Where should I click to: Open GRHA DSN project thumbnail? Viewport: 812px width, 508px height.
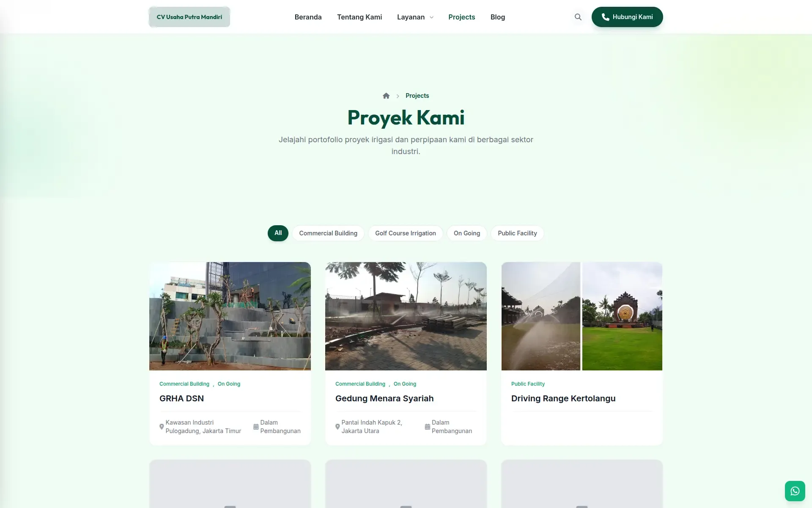230,316
